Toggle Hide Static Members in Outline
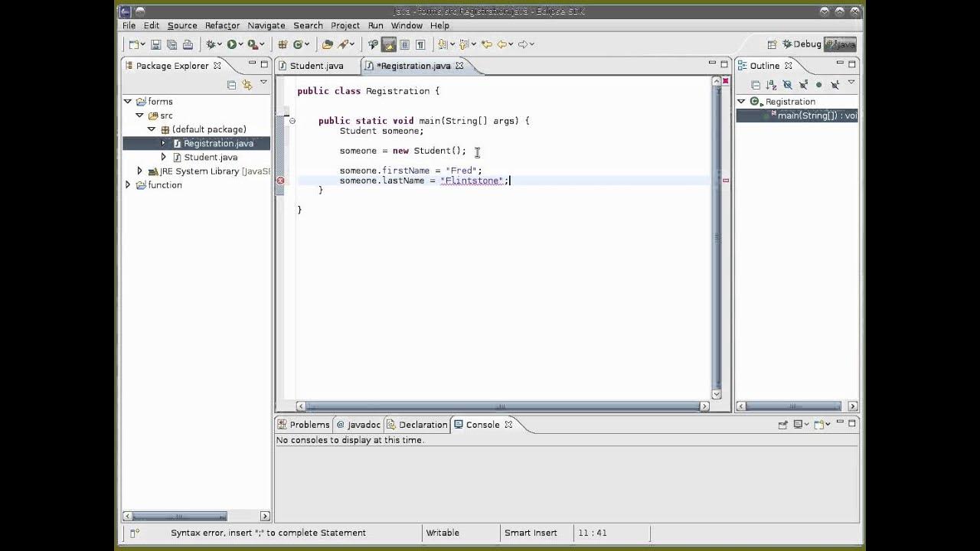This screenshot has width=980, height=551. point(803,85)
